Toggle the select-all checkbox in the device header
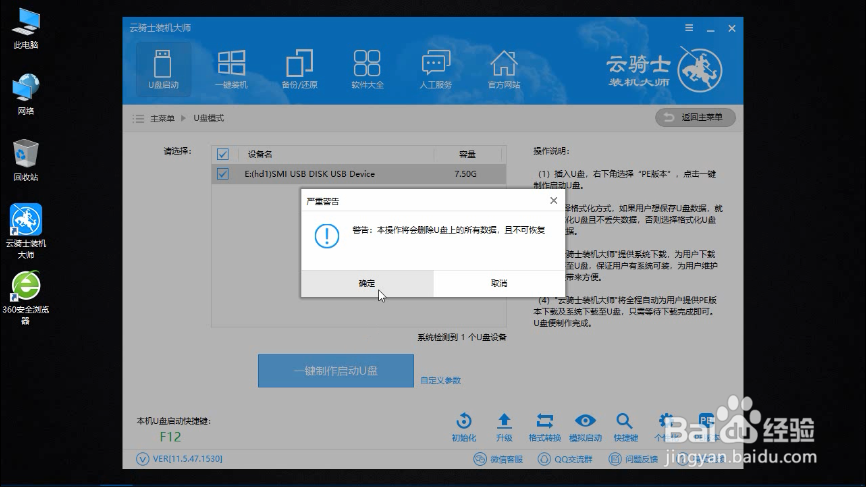Screen dimensions: 866x487 click(x=223, y=154)
